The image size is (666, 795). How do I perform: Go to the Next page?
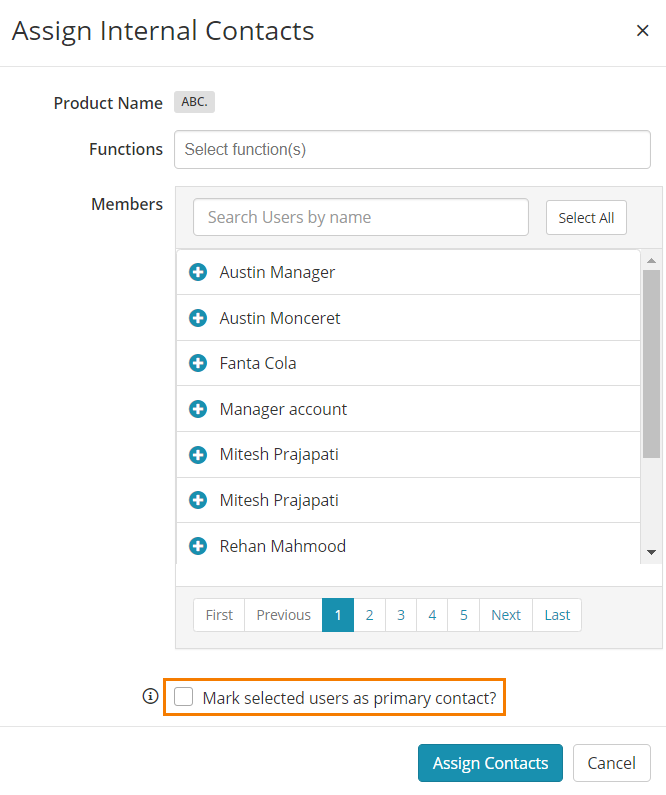[506, 615]
